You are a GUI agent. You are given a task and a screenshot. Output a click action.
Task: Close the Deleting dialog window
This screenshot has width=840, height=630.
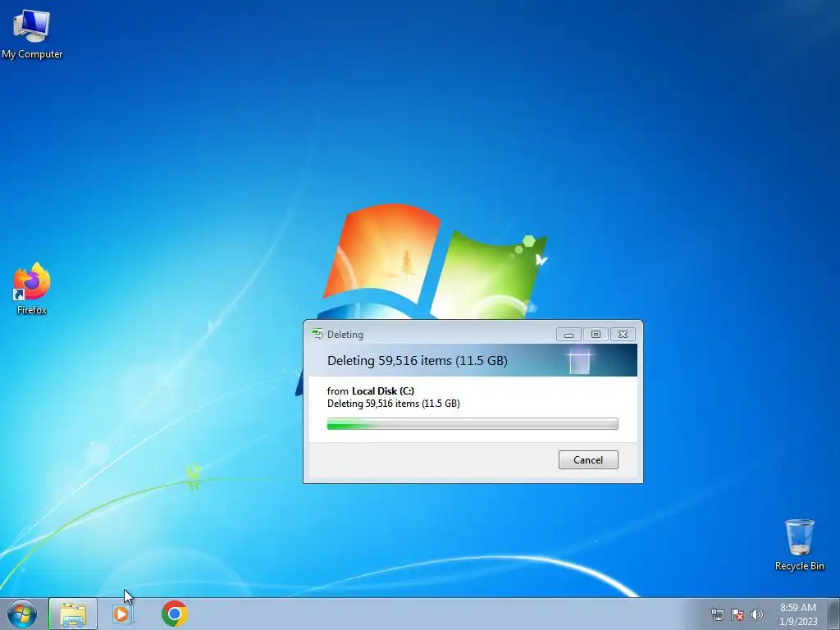click(x=623, y=335)
